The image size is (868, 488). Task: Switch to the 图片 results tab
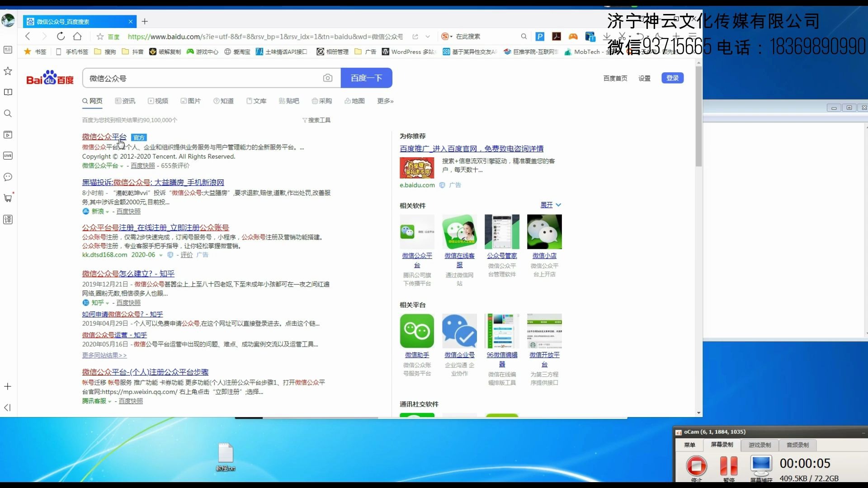[x=191, y=101]
